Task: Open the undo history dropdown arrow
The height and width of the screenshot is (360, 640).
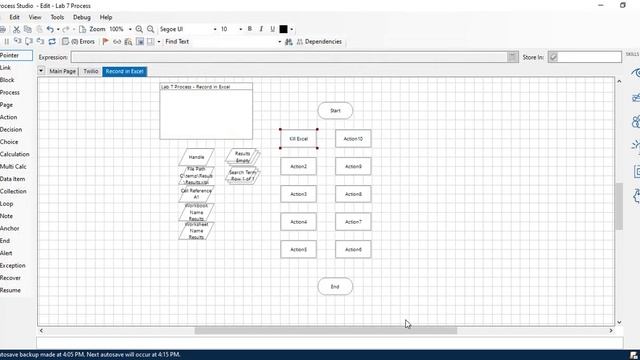Action: 58,29
